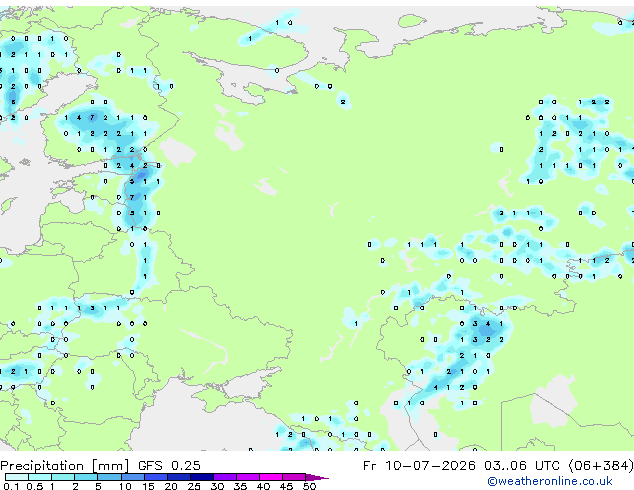This screenshot has height=490, width=634.
Task: Click the 1–2 mm legend color swatch
Action: pyautogui.click(x=63, y=477)
